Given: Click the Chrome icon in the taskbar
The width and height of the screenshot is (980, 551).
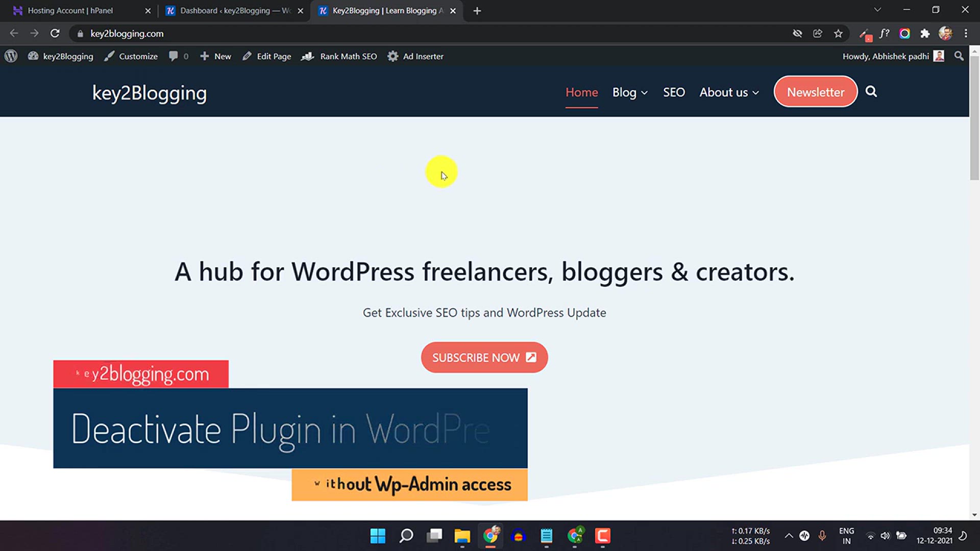Looking at the screenshot, I should click(x=491, y=536).
